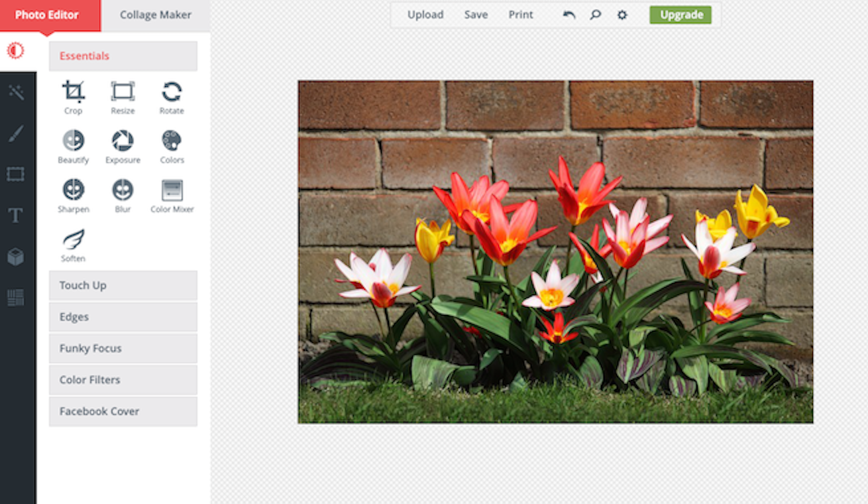Click Print in the top toolbar
868x504 pixels.
click(521, 15)
